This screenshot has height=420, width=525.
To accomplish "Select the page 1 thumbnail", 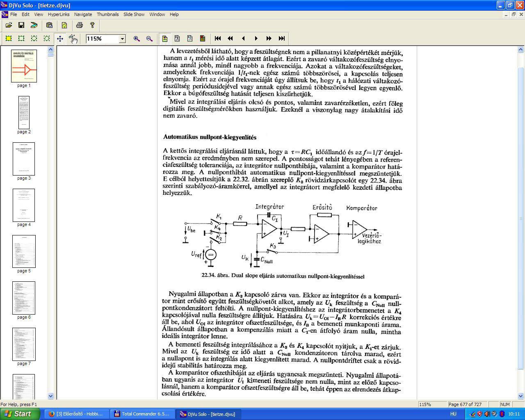I will [x=24, y=66].
